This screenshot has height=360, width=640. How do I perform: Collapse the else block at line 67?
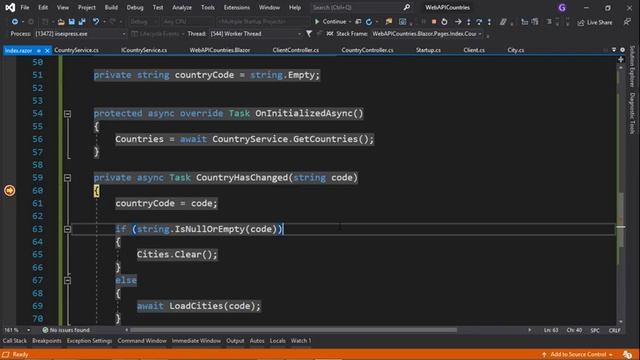[67, 280]
